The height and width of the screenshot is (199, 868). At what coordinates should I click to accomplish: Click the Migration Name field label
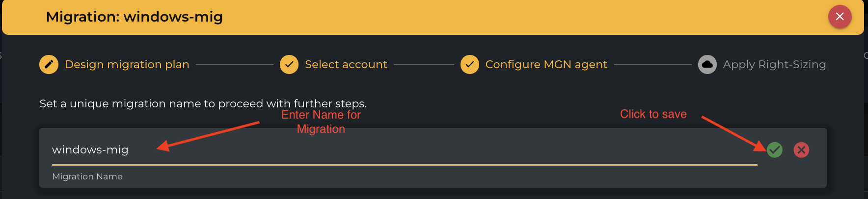click(x=87, y=176)
